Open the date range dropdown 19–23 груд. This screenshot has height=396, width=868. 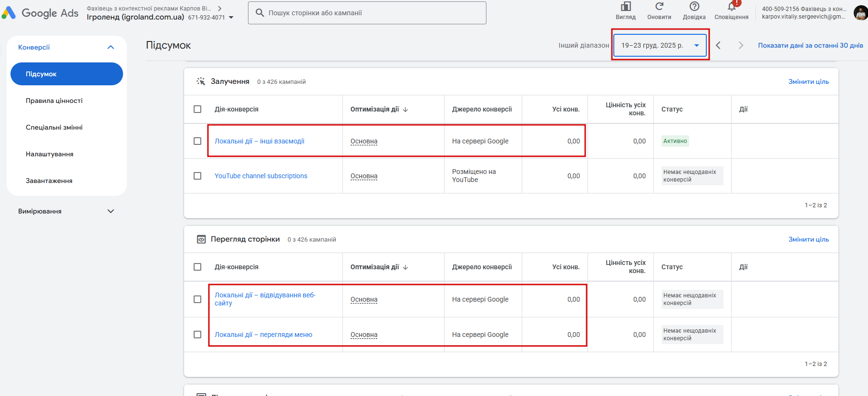pos(660,45)
